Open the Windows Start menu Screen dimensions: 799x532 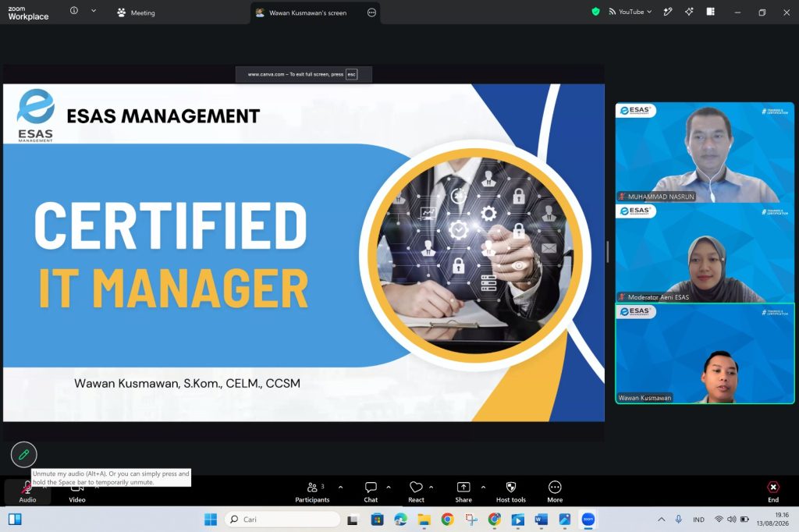click(x=211, y=520)
